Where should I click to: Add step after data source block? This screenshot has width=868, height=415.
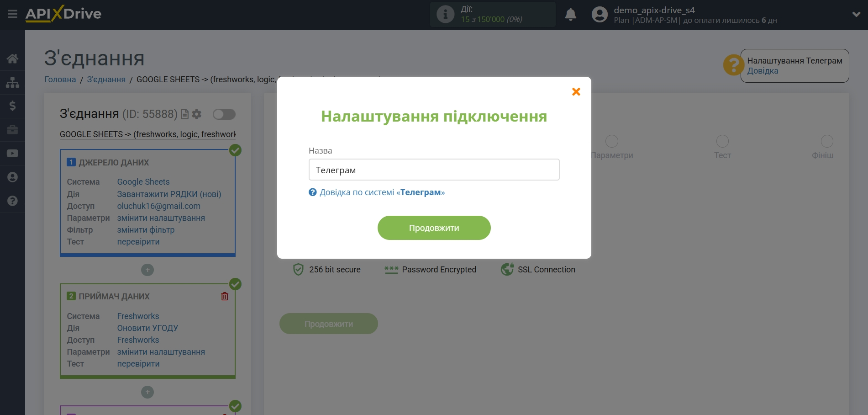pyautogui.click(x=147, y=270)
